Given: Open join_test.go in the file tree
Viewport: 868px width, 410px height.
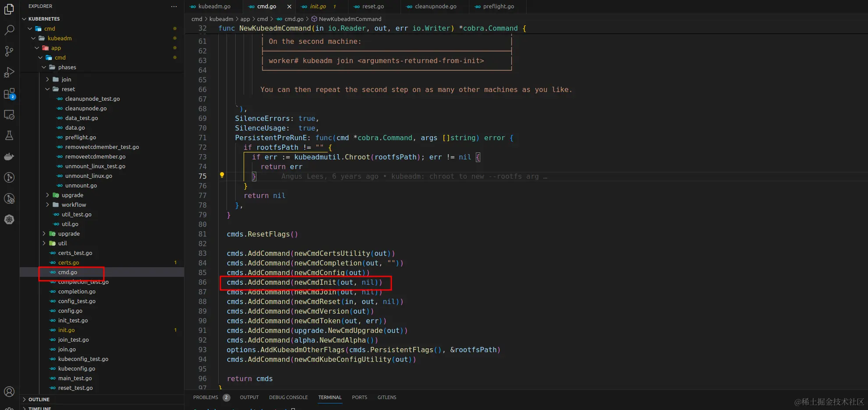Looking at the screenshot, I should pyautogui.click(x=73, y=339).
